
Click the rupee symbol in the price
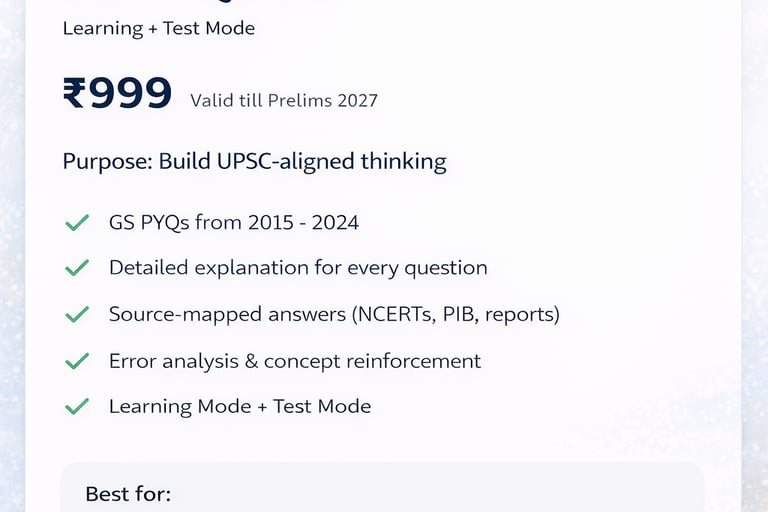[x=75, y=94]
